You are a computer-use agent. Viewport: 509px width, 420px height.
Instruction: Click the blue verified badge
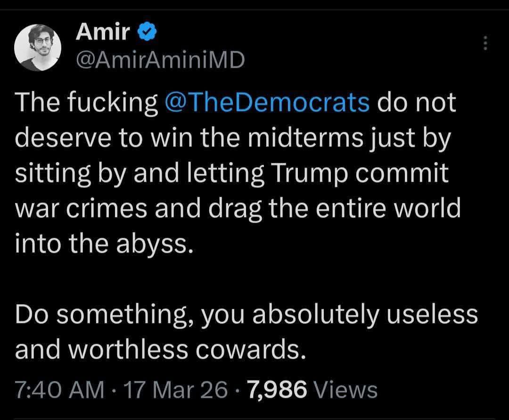(145, 32)
